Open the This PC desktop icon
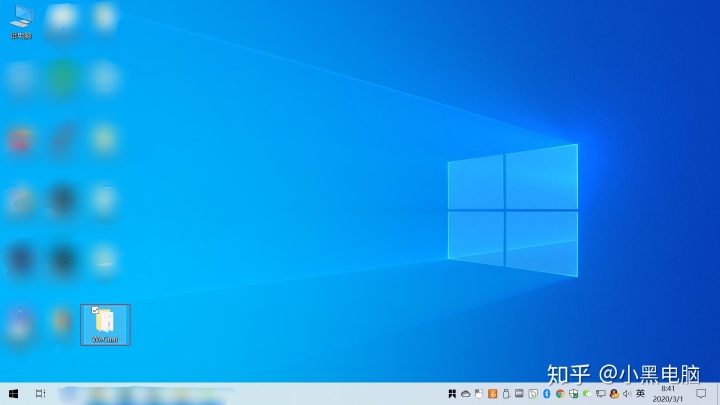Screen dimensions: 720x405 [x=21, y=22]
